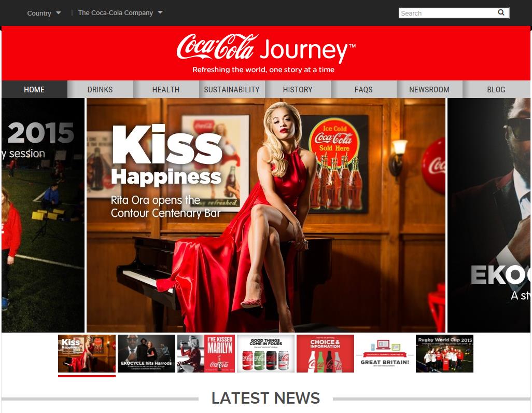Expand the Country dropdown
This screenshot has height=413, width=532.
(x=44, y=13)
